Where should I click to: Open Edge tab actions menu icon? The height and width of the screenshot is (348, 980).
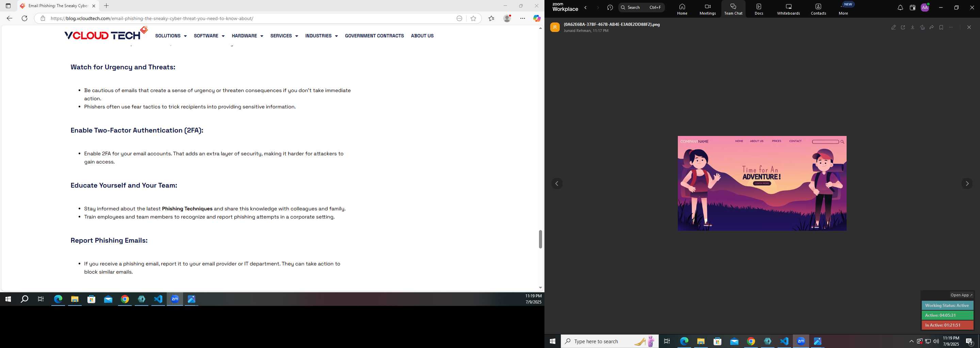tap(8, 6)
